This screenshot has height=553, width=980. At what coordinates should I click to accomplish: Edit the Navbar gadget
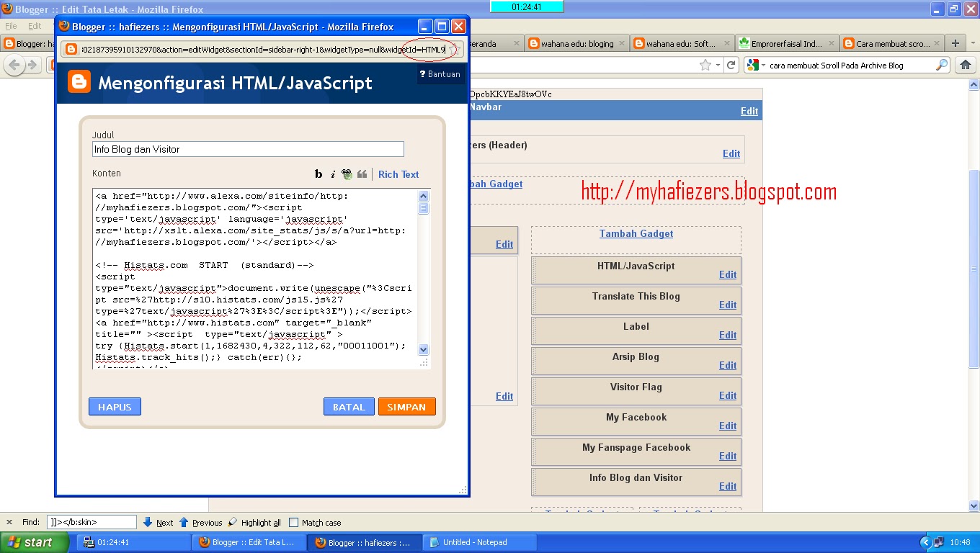pyautogui.click(x=749, y=111)
